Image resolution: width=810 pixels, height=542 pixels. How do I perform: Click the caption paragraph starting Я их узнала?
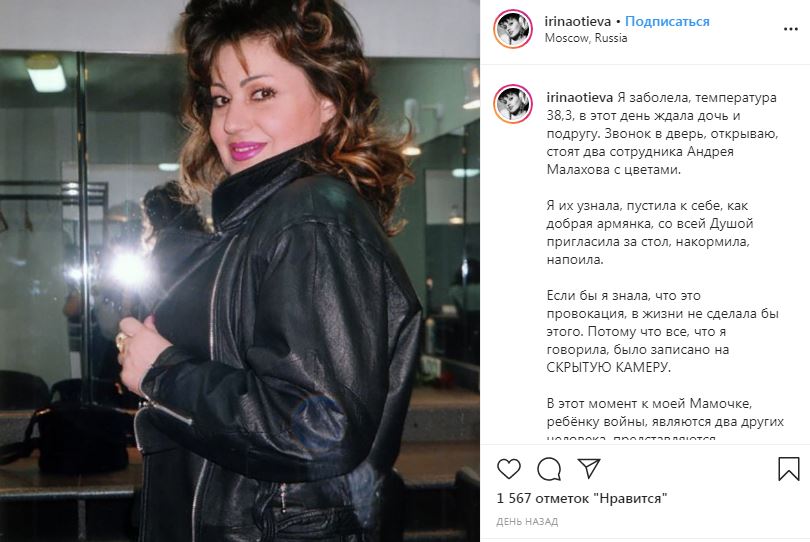click(650, 233)
